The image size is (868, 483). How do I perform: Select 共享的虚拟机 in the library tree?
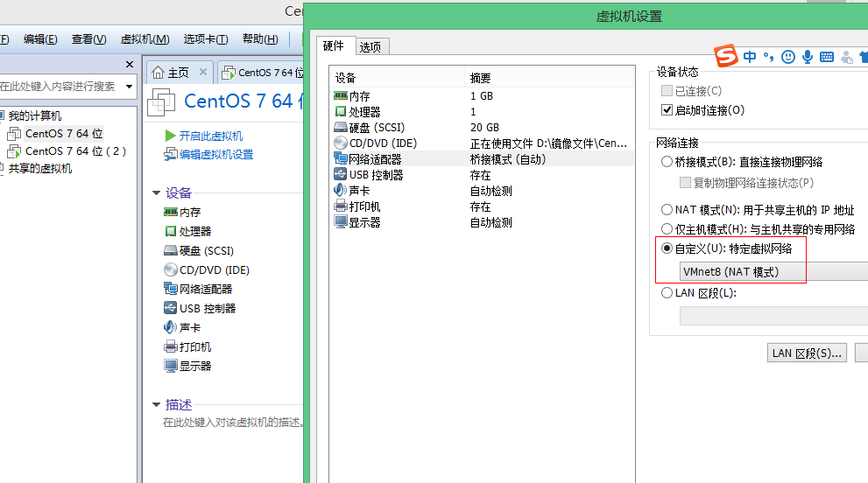pyautogui.click(x=40, y=168)
